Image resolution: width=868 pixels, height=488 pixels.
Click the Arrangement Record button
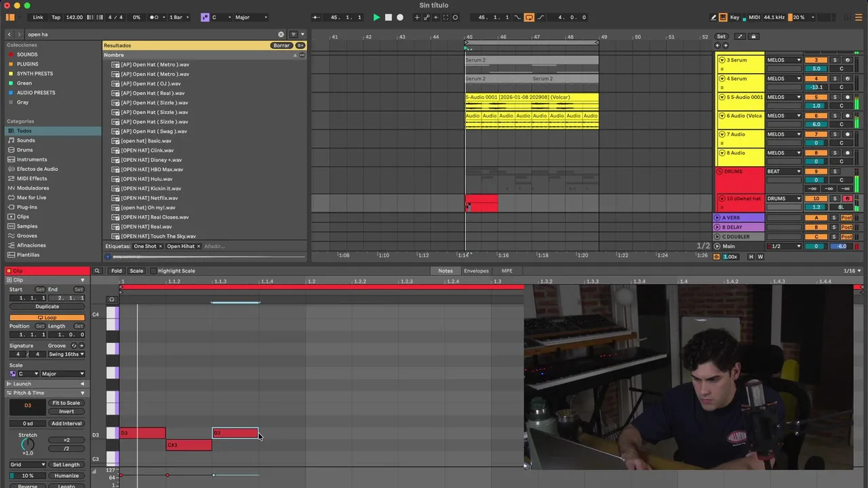pos(400,17)
